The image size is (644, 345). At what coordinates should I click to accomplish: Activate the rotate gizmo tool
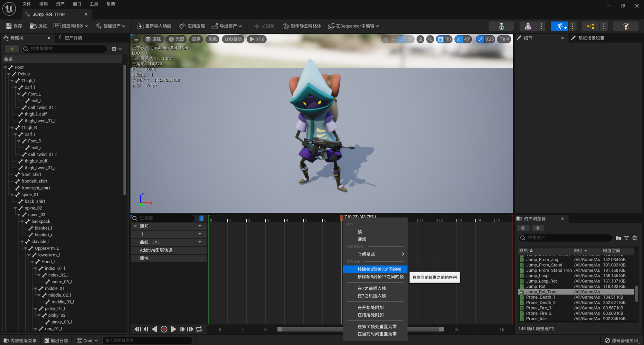coord(402,39)
